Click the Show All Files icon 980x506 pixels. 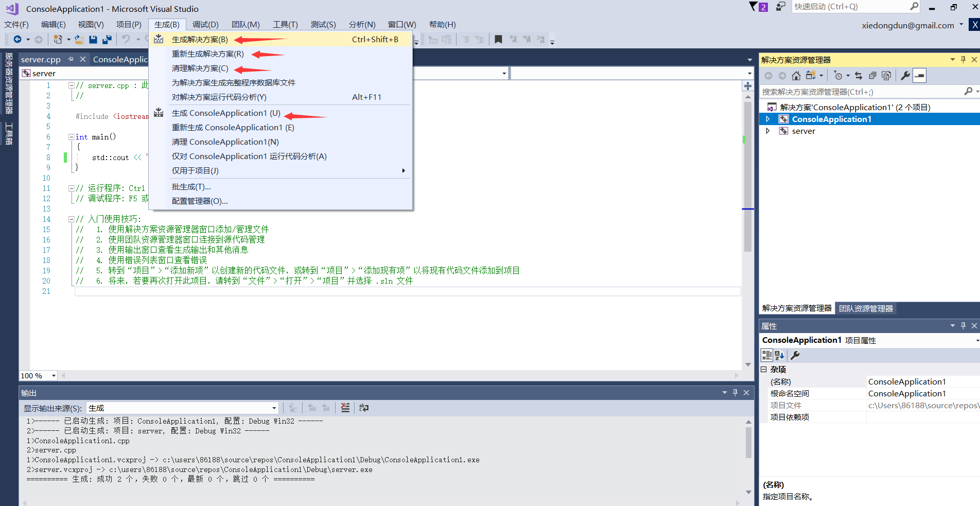[886, 76]
